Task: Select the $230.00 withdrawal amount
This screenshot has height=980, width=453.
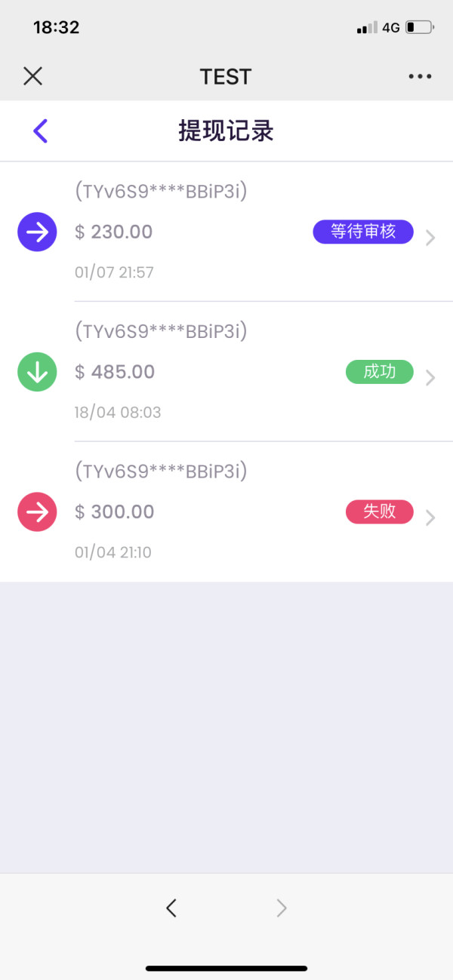Action: point(114,232)
